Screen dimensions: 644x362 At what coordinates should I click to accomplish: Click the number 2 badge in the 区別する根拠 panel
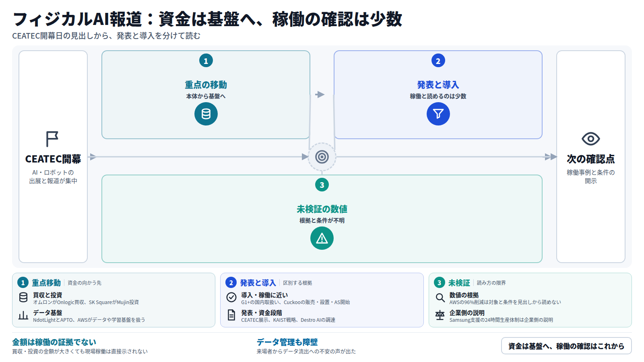click(x=231, y=283)
